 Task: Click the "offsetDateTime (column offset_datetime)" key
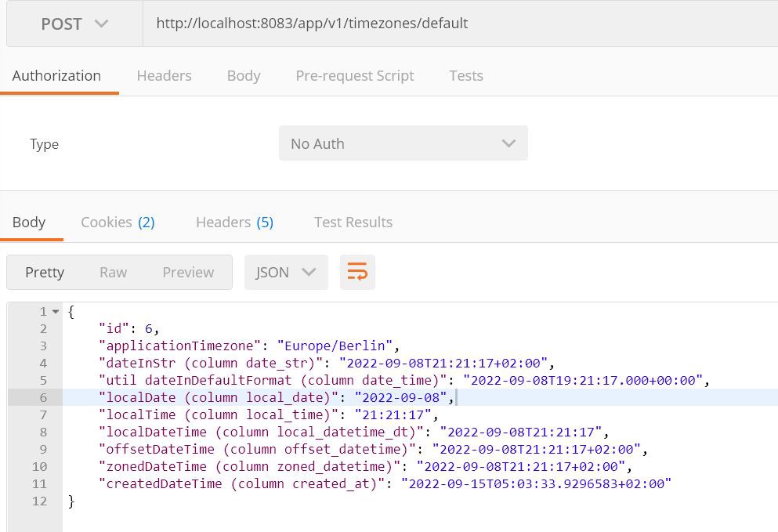258,449
